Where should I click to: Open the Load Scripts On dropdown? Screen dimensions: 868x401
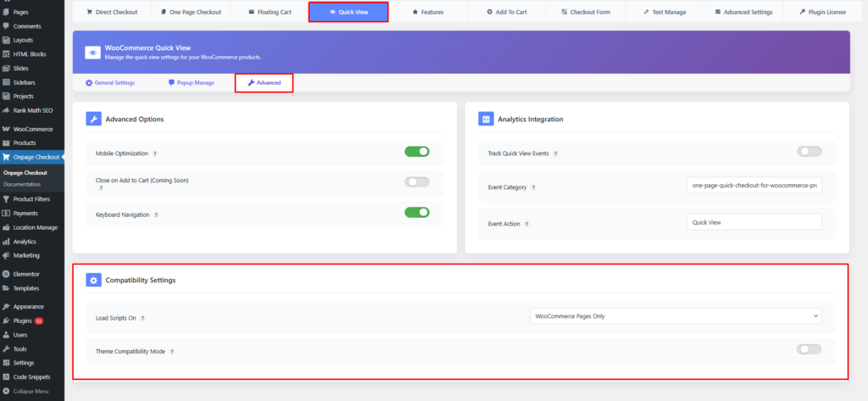(x=675, y=316)
